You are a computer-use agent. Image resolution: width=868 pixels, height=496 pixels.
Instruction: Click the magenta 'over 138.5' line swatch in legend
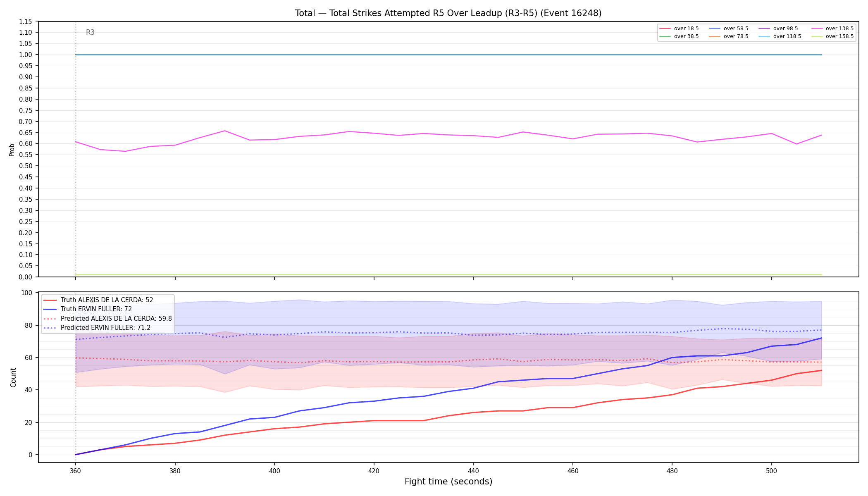(817, 29)
